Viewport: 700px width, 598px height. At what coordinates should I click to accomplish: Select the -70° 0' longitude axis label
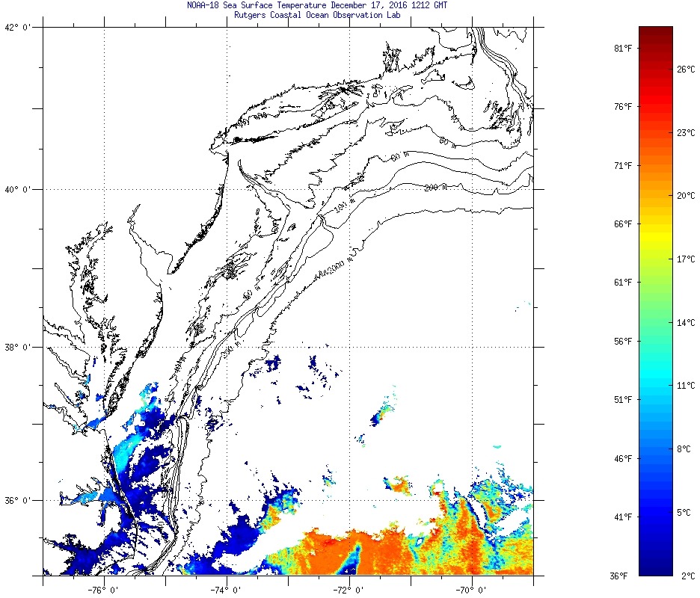pyautogui.click(x=471, y=589)
